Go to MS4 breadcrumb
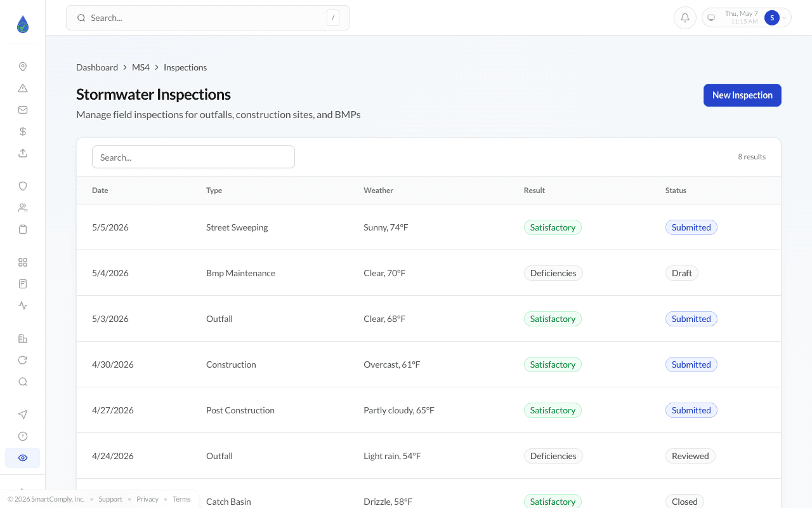The height and width of the screenshot is (508, 812). tap(141, 67)
